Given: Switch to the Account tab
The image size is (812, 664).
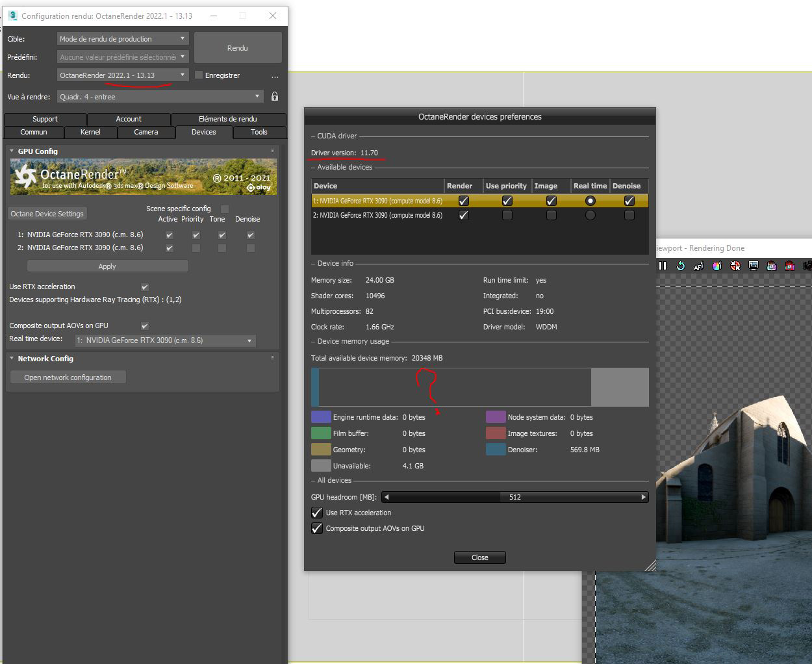Looking at the screenshot, I should pyautogui.click(x=129, y=119).
